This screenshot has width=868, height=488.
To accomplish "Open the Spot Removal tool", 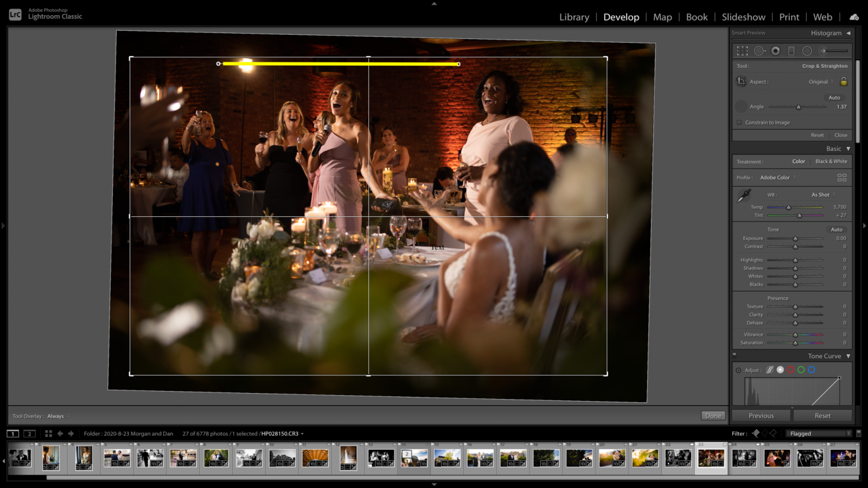I will [759, 50].
